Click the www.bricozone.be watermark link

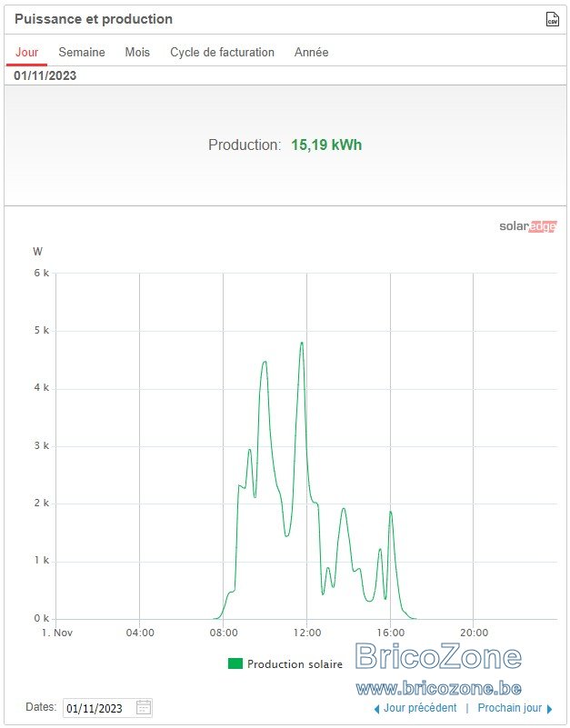click(438, 688)
